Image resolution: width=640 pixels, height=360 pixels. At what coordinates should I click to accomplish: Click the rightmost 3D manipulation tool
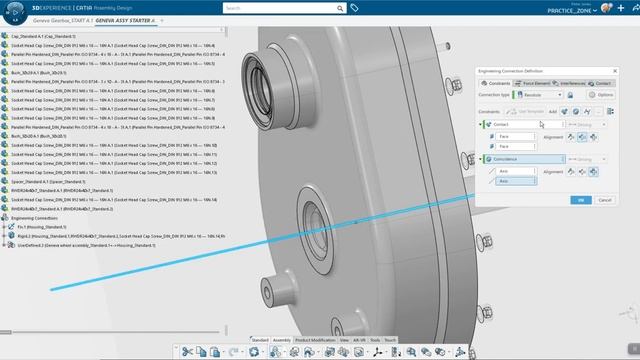tap(460, 352)
